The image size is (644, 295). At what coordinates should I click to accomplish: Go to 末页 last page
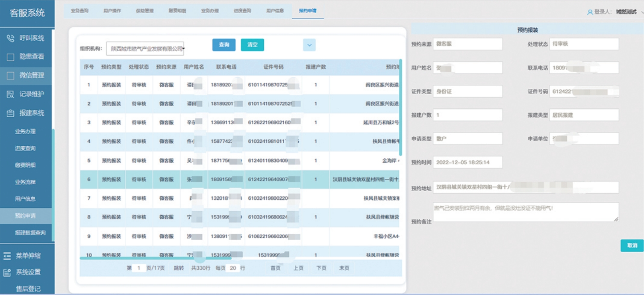pyautogui.click(x=344, y=268)
